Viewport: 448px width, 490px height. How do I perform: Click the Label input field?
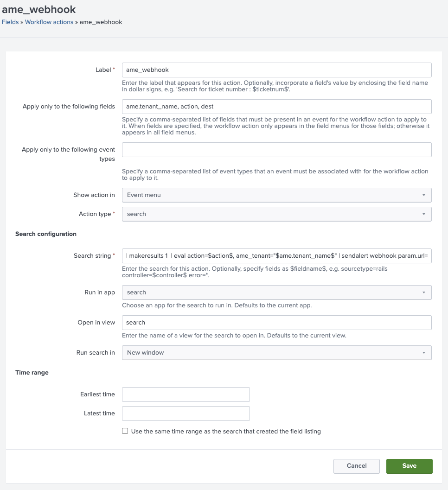pos(276,70)
